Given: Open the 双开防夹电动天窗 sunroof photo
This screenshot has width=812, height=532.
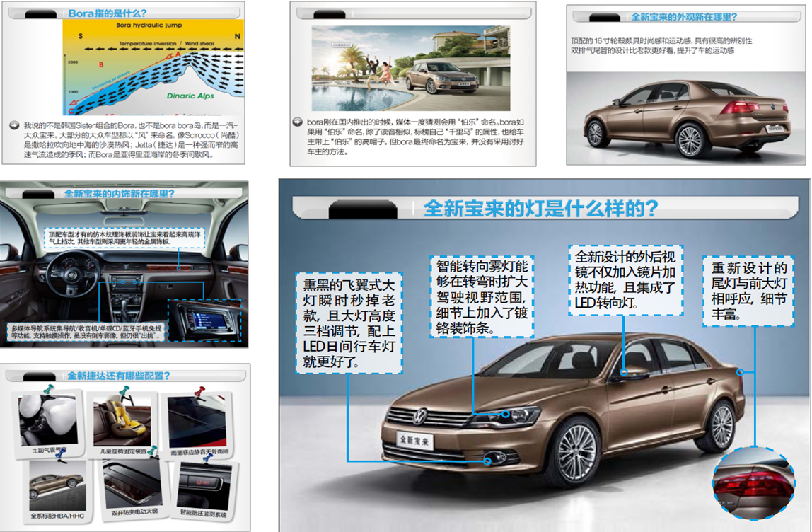Looking at the screenshot, I should [132, 484].
